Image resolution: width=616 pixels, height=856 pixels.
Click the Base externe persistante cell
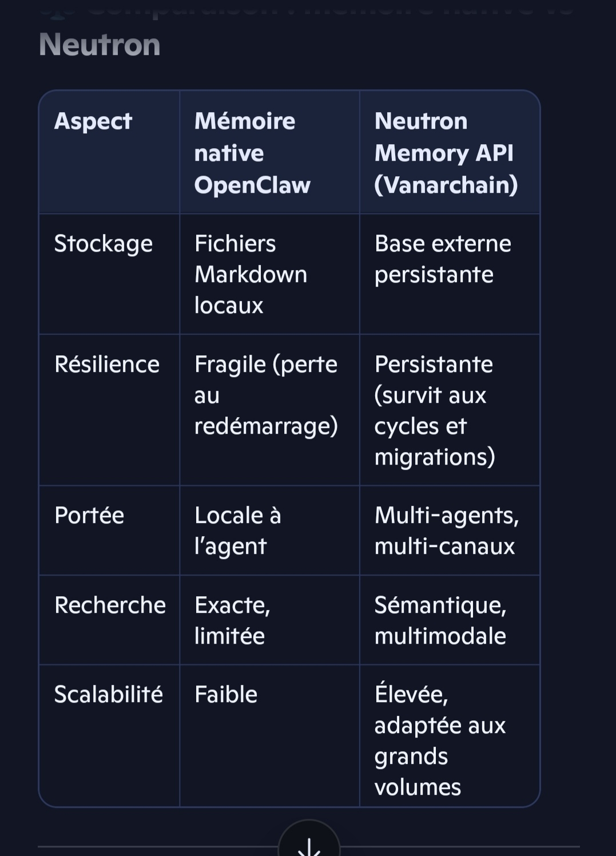[x=443, y=259]
